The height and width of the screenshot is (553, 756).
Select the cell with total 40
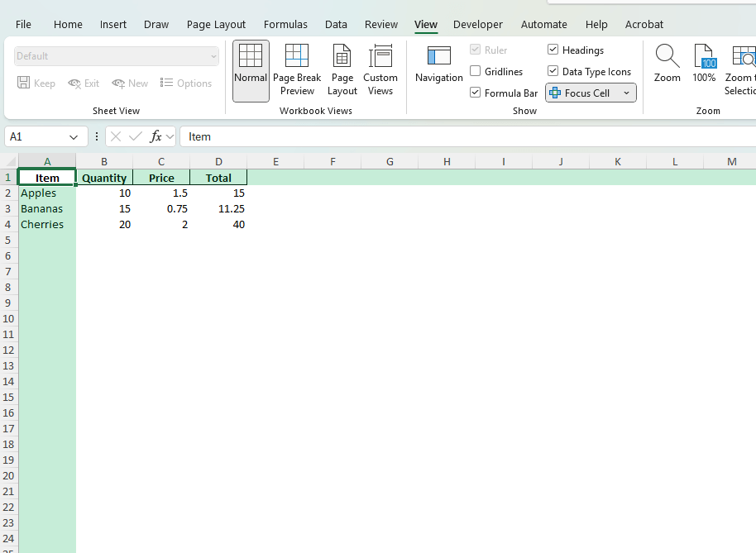218,225
